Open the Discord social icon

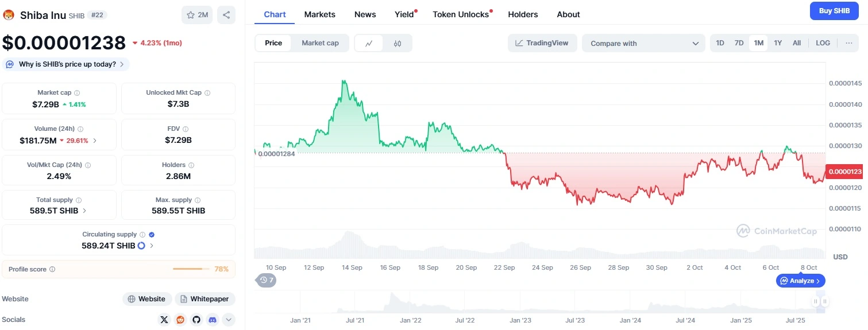pyautogui.click(x=213, y=320)
